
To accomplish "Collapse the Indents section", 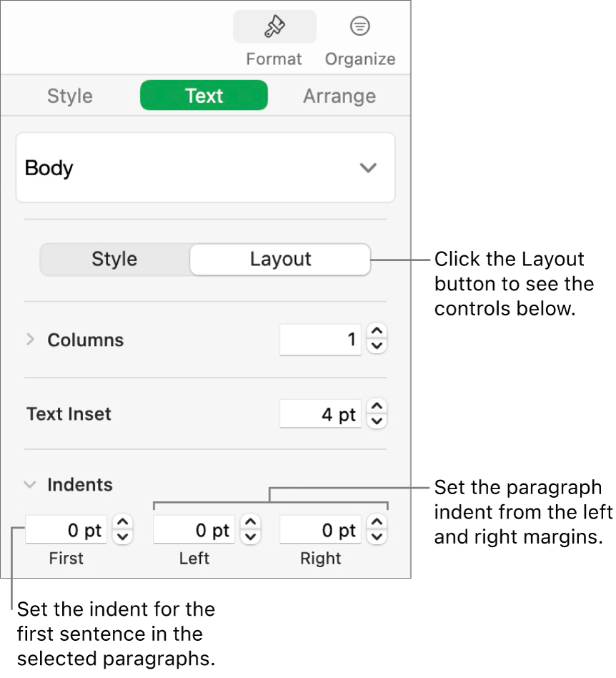I will pos(29,484).
